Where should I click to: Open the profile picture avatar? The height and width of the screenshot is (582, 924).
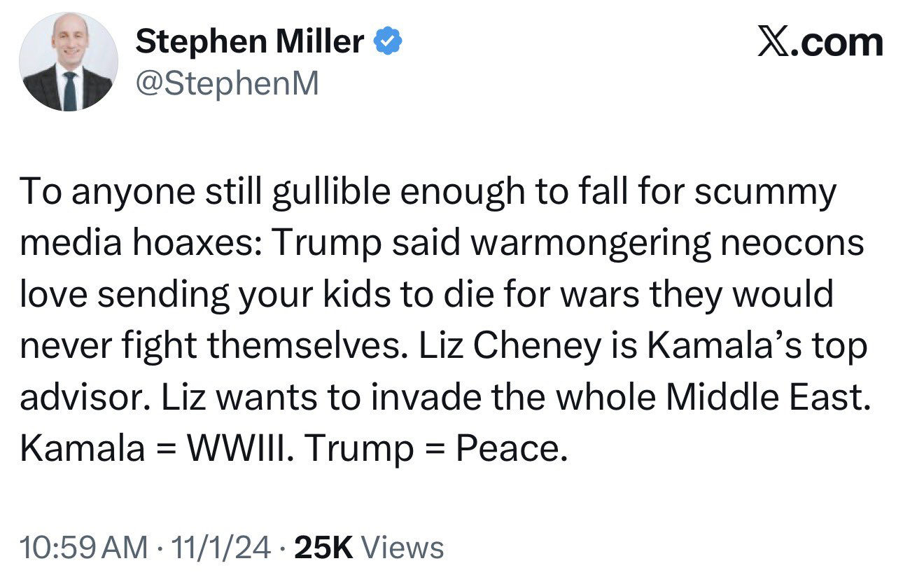tap(69, 62)
